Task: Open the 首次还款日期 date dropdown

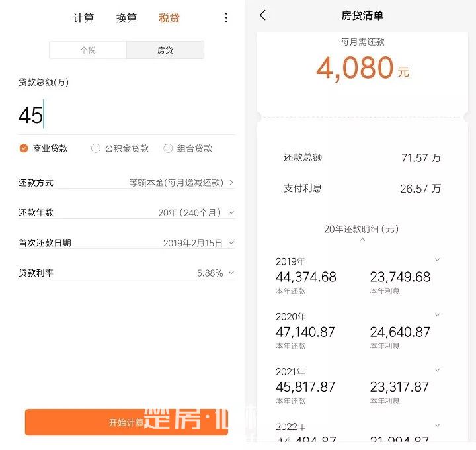Action: point(198,243)
